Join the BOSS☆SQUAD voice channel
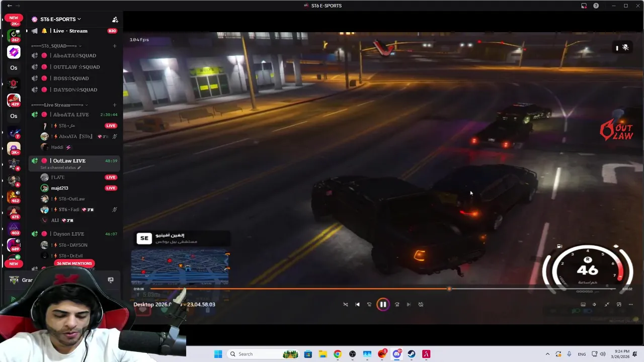Image resolution: width=644 pixels, height=362 pixels. click(73, 78)
